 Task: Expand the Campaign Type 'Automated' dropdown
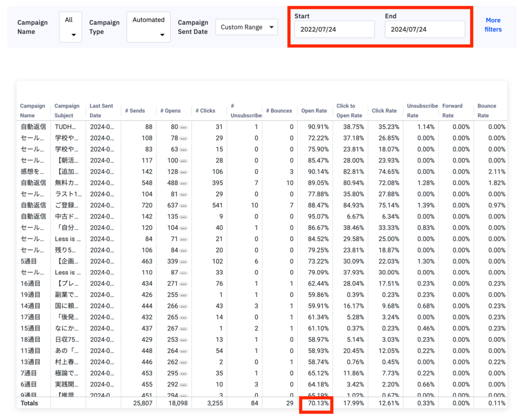pyautogui.click(x=148, y=27)
